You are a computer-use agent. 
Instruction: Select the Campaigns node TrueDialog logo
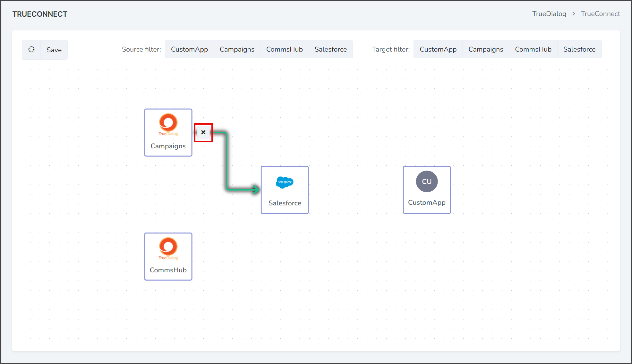[168, 125]
